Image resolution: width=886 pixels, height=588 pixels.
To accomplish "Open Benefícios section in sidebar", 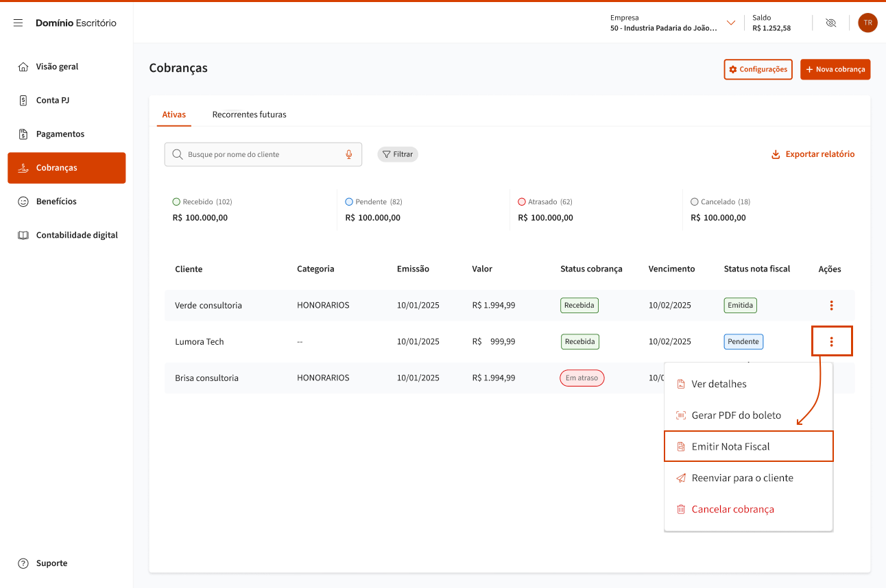I will coord(56,201).
